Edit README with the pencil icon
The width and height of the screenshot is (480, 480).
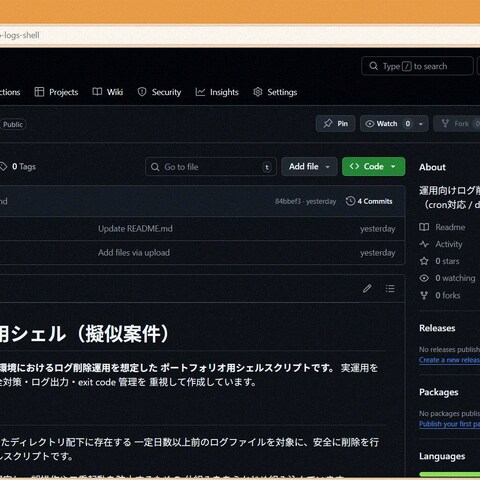(367, 289)
